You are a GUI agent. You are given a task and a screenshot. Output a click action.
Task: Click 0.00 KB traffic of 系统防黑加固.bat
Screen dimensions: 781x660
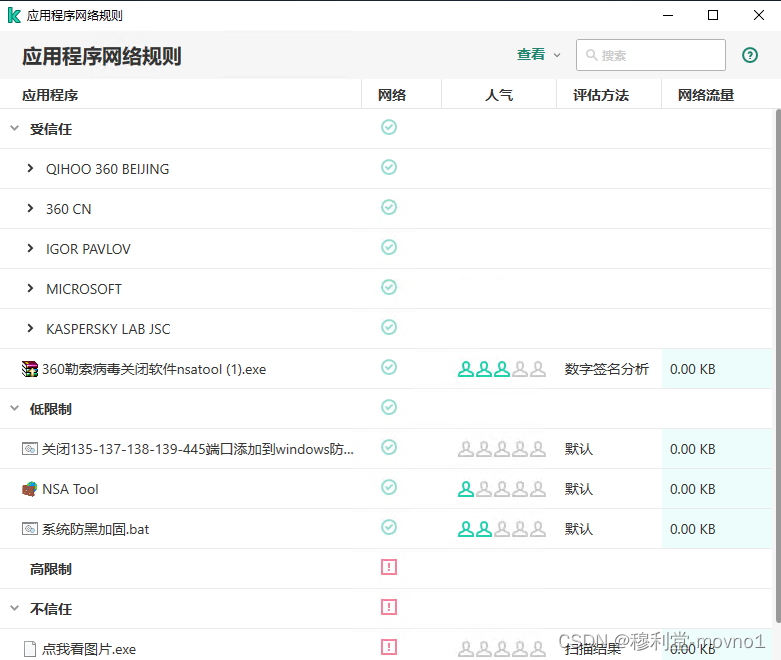click(692, 529)
